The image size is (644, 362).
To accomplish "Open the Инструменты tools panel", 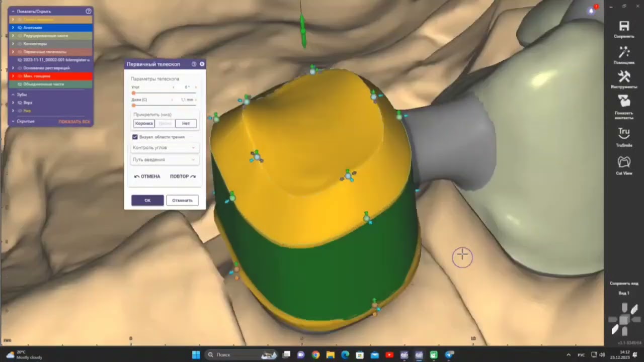I will pyautogui.click(x=624, y=76).
